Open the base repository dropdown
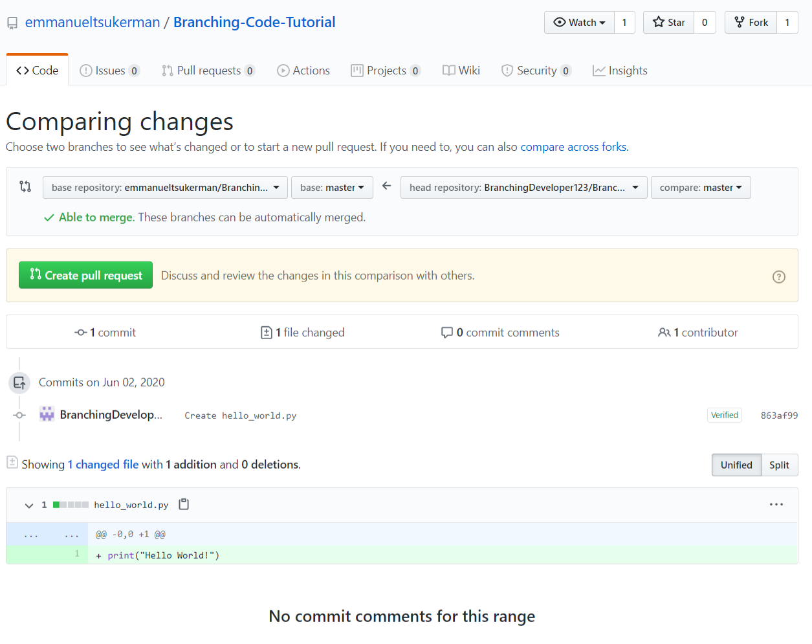 166,187
